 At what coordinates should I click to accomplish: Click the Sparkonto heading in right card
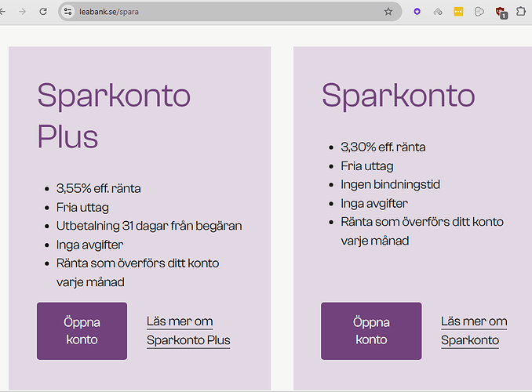[398, 95]
